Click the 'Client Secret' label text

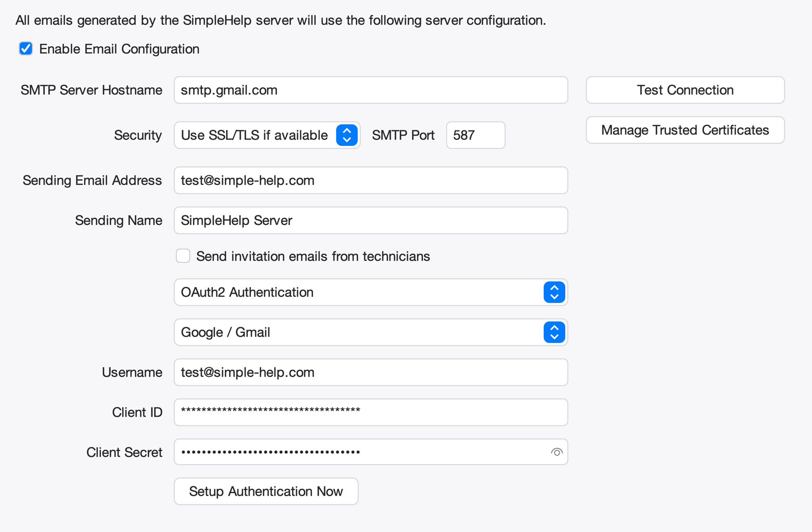(124, 452)
